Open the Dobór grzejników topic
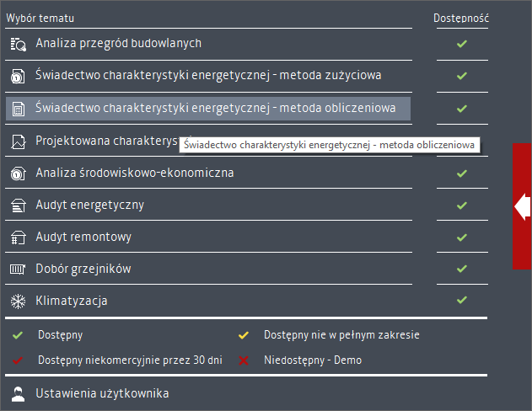Screen dimensions: 532x411 click(83, 269)
